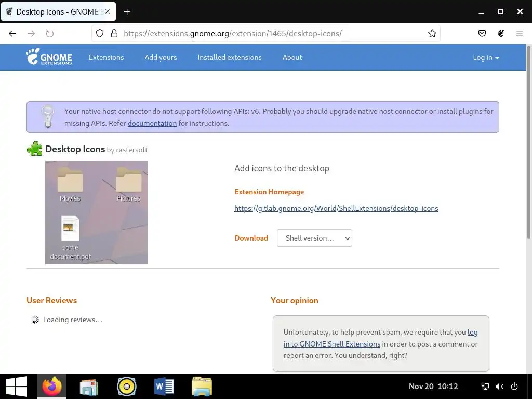Click the Extension Homepage label
The height and width of the screenshot is (399, 532).
coord(269,192)
